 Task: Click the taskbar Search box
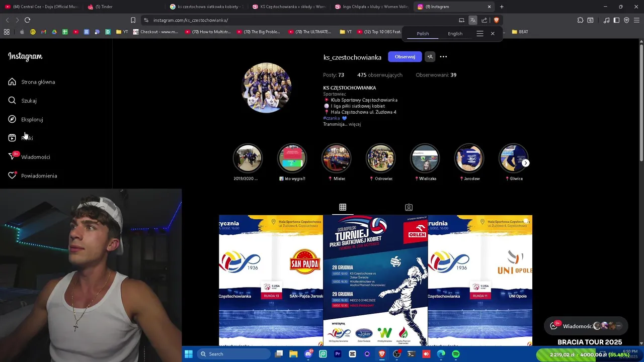[233, 354]
